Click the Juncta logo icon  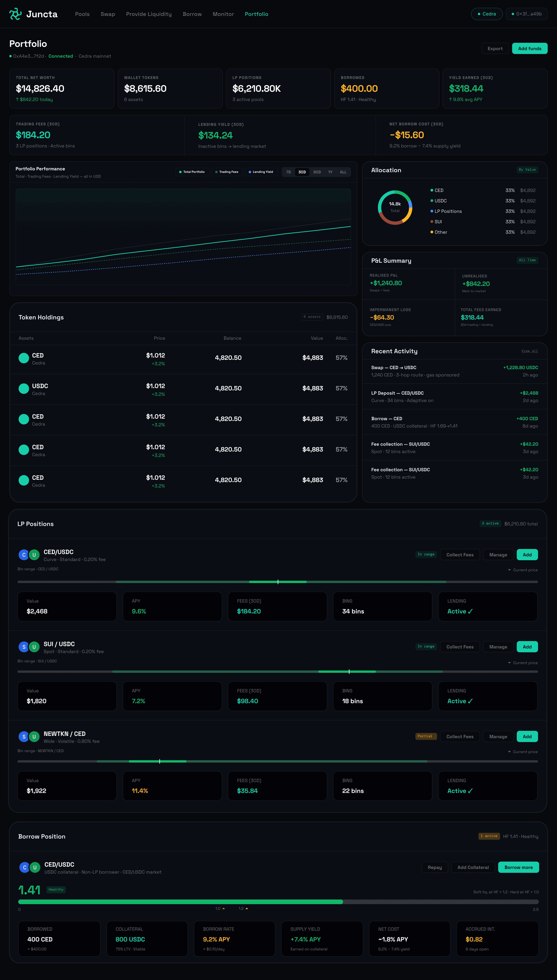tap(15, 14)
